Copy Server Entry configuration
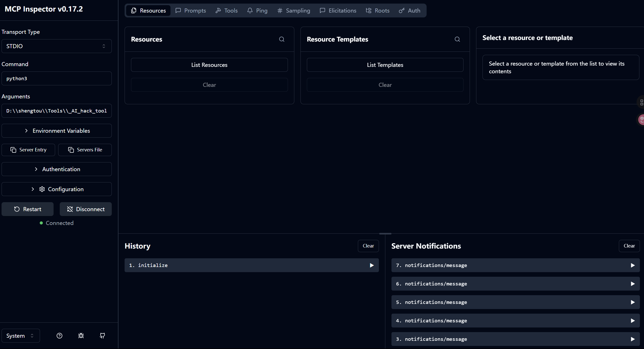644x349 pixels. [x=28, y=150]
